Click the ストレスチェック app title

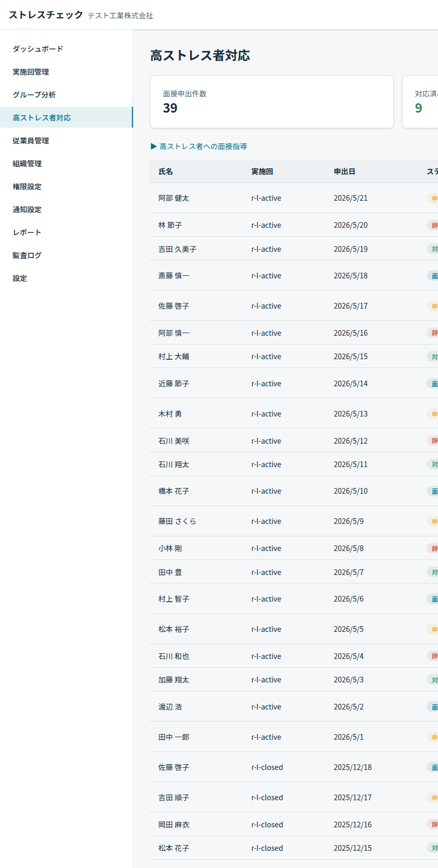tap(46, 15)
